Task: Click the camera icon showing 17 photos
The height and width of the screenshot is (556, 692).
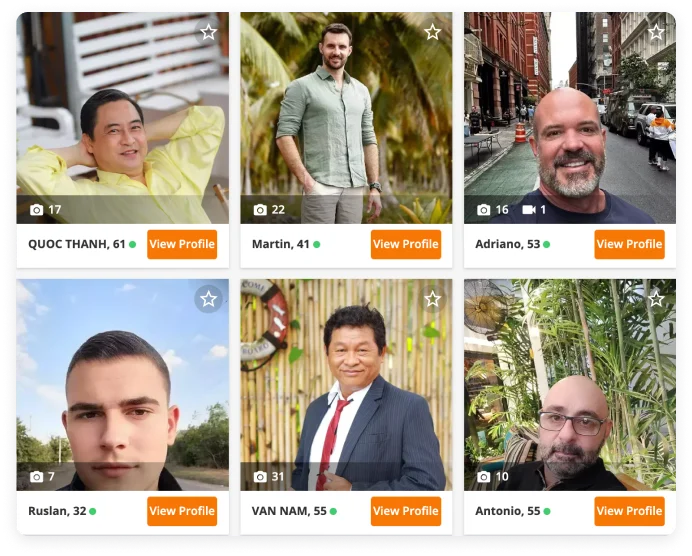Action: [37, 210]
